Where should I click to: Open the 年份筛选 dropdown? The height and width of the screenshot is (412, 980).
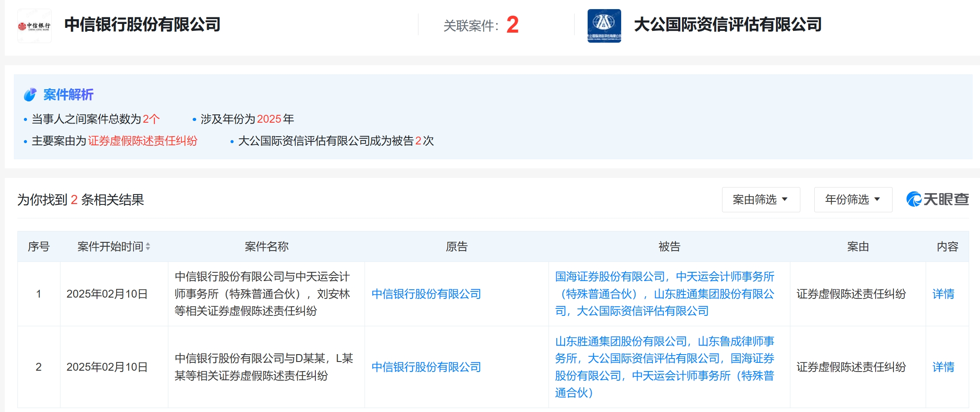click(x=853, y=200)
